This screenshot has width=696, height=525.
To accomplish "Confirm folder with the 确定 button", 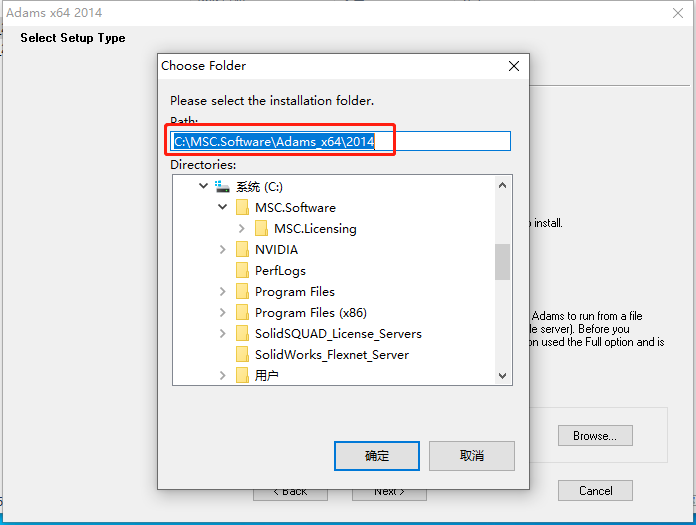I will tap(376, 456).
